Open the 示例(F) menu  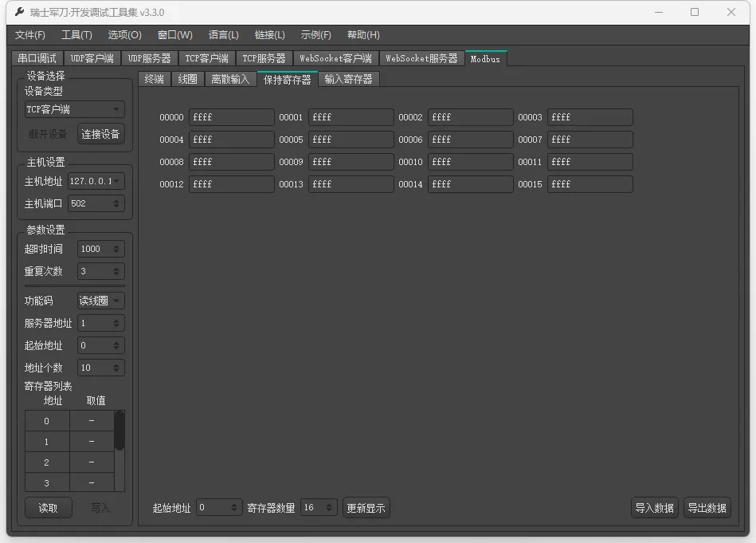click(x=315, y=35)
